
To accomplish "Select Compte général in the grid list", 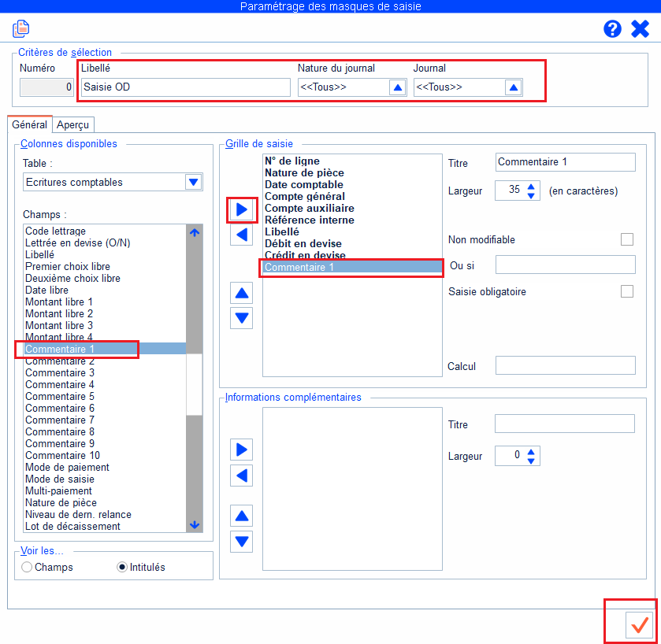I will (x=304, y=196).
